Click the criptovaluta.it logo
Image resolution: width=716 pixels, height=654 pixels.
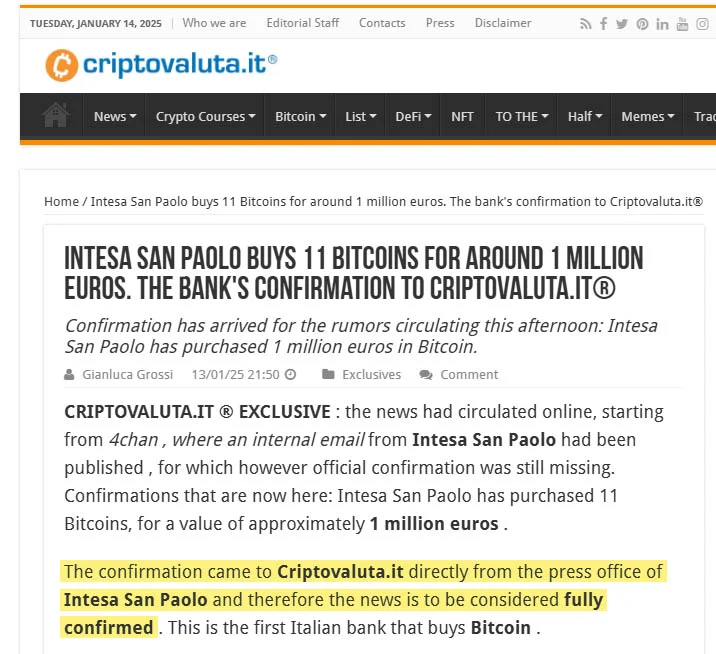[x=161, y=65]
